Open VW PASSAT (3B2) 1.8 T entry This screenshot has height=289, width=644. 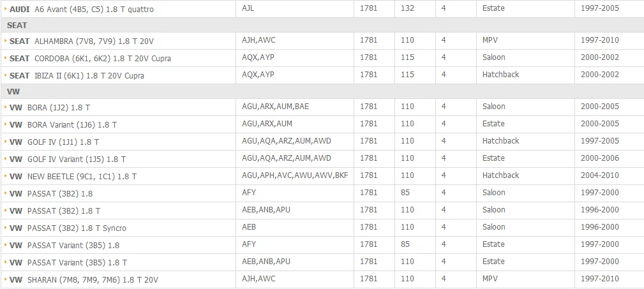[x=55, y=211]
